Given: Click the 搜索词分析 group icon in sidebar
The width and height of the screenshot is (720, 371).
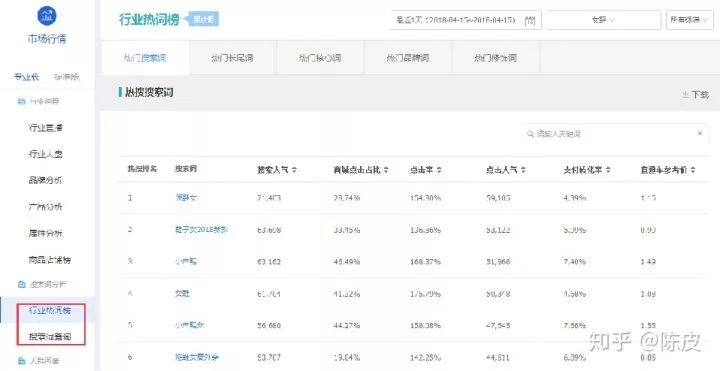Looking at the screenshot, I should click(21, 285).
